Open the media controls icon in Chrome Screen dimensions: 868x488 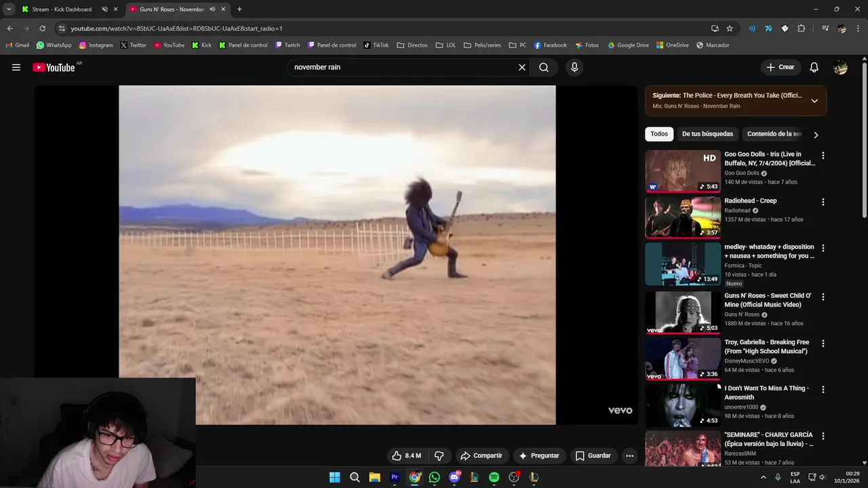coord(825,28)
